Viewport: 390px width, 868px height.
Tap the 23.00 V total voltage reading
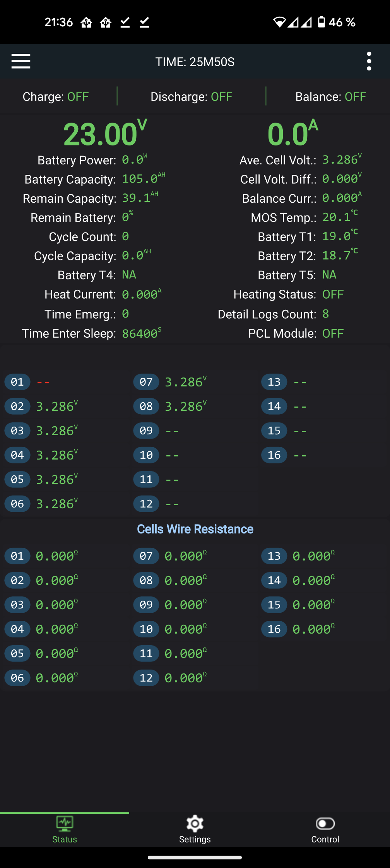105,134
